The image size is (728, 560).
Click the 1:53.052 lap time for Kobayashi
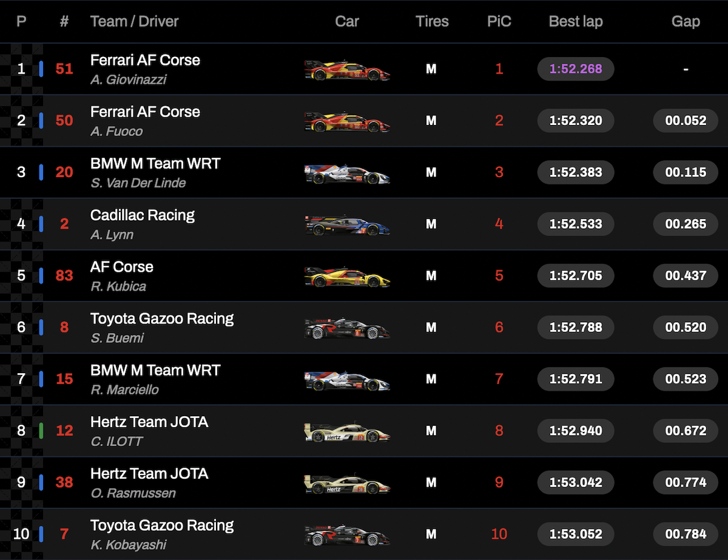click(x=576, y=534)
